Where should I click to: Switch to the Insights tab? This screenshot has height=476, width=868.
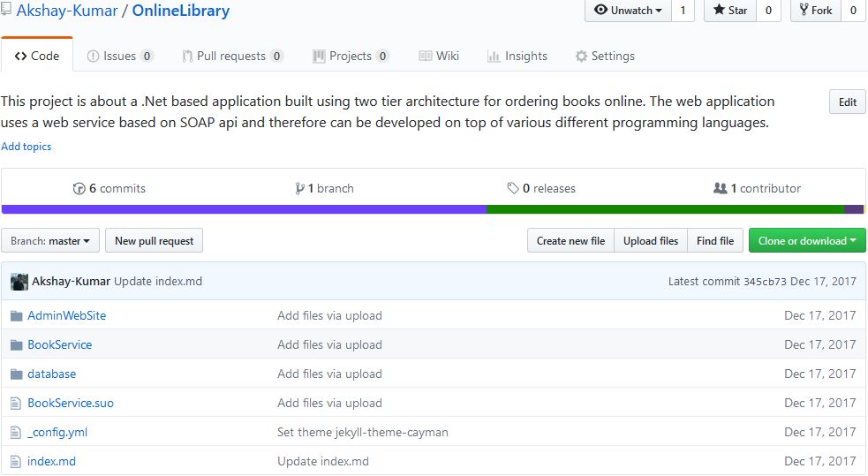[x=517, y=56]
